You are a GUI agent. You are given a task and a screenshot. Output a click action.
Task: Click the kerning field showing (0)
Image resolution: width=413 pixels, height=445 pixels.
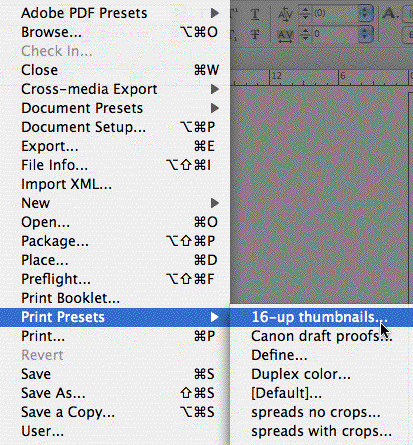[x=335, y=14]
